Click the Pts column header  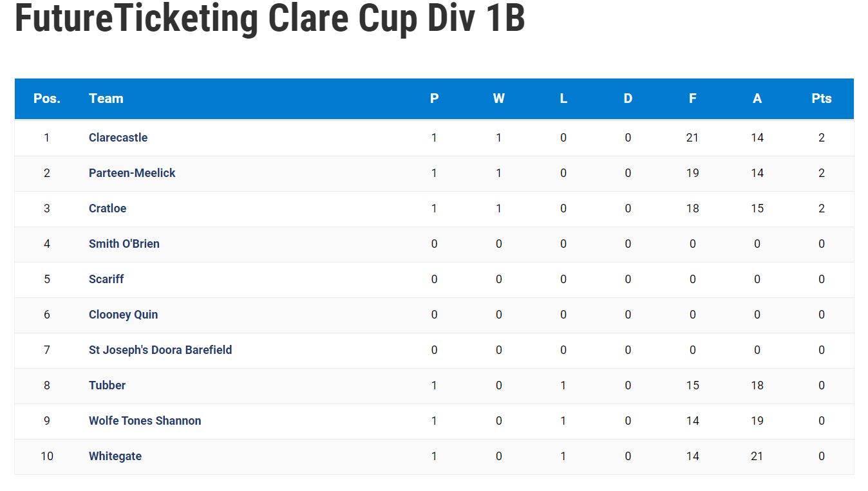(822, 98)
